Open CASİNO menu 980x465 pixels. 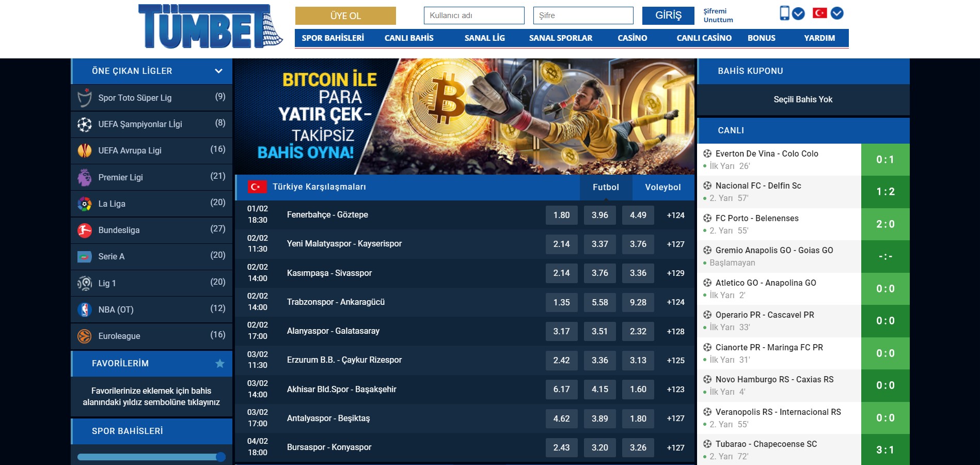click(633, 38)
